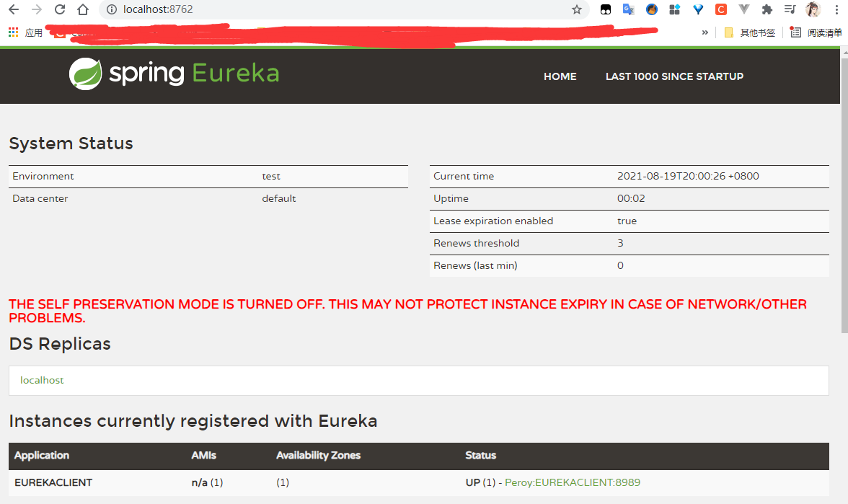Go to the HOME nav item
This screenshot has height=504, width=848.
pos(560,76)
